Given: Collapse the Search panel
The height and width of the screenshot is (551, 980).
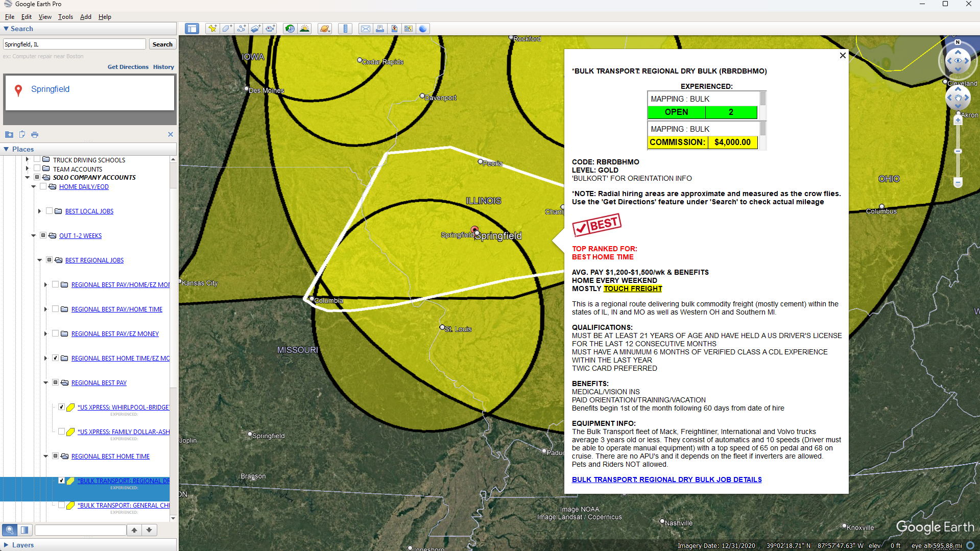Looking at the screenshot, I should (x=6, y=29).
